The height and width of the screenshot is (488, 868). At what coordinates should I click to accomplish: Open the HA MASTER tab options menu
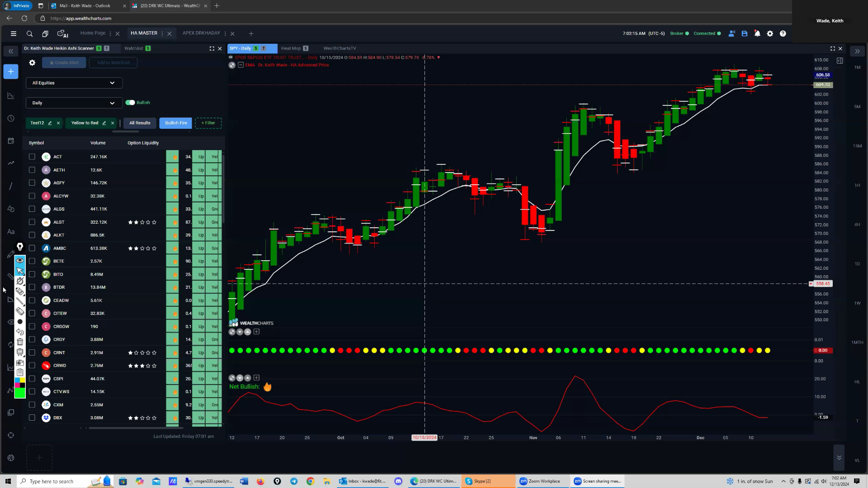(162, 33)
